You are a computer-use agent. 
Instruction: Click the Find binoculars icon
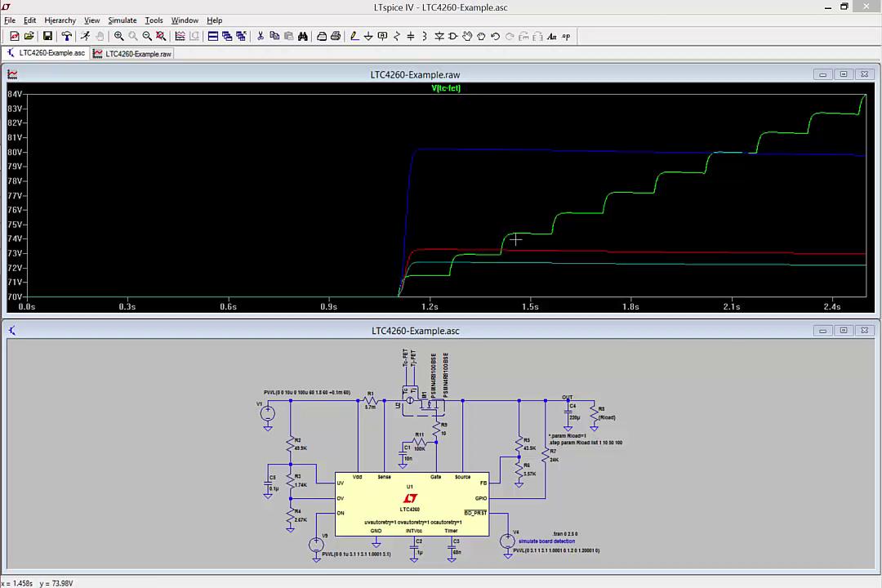coord(303,36)
